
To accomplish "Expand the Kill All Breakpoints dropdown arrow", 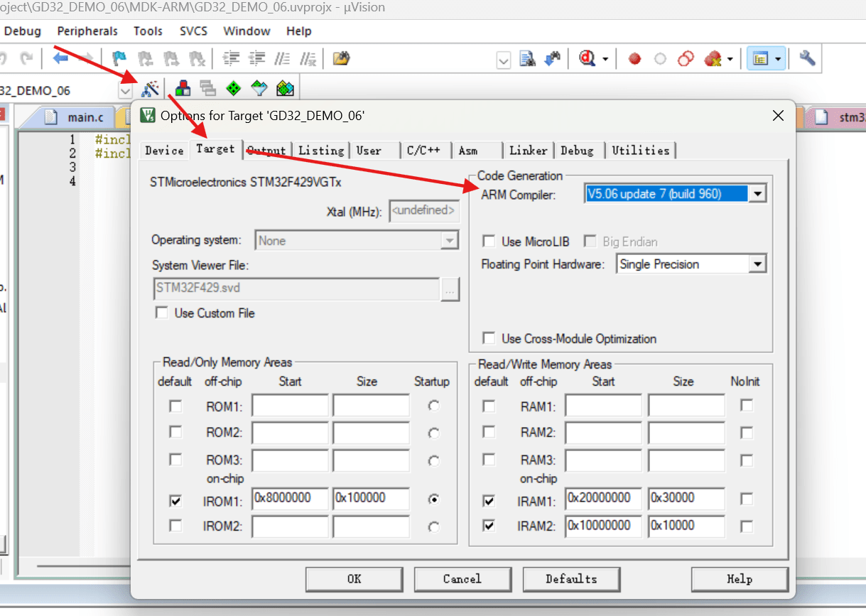I will (730, 60).
